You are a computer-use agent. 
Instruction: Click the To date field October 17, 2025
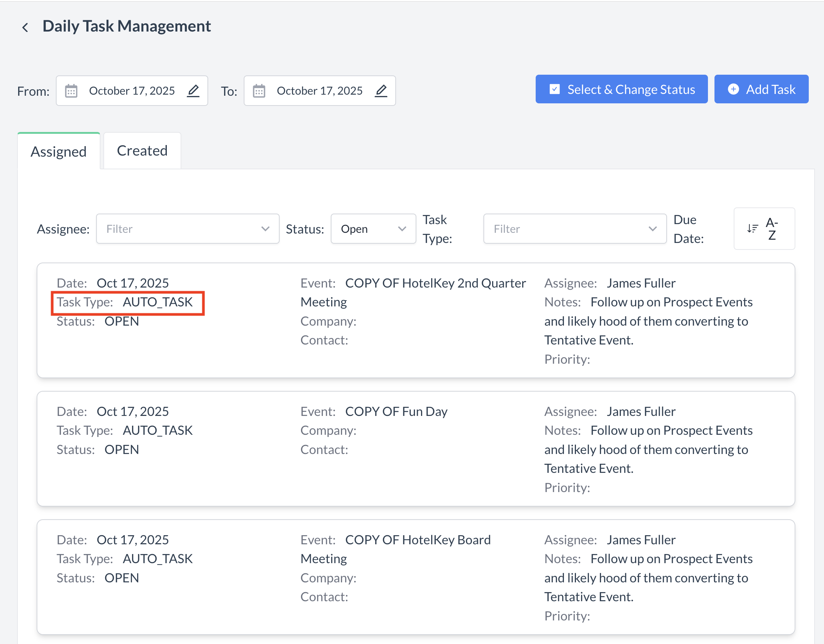(x=319, y=91)
